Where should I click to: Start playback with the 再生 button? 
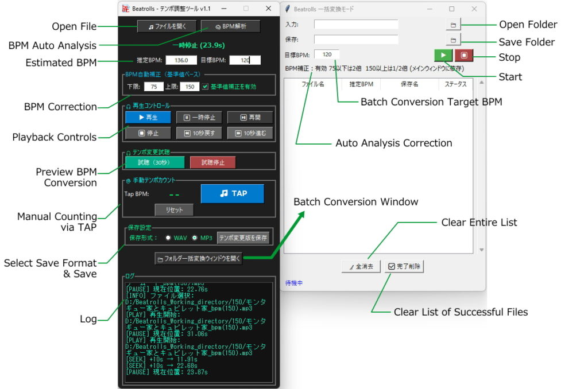[148, 118]
